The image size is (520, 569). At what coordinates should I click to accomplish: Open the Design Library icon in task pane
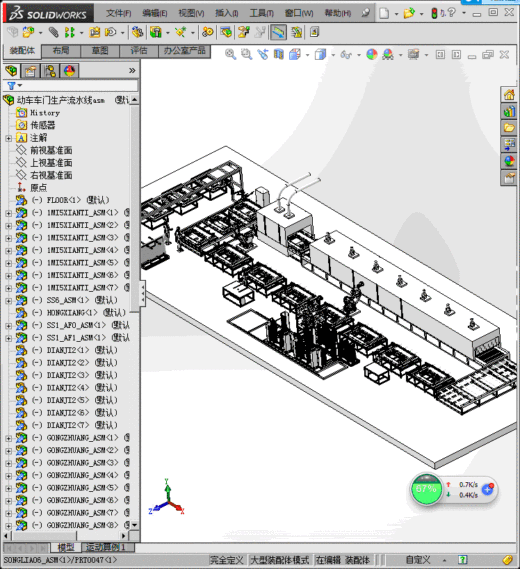tap(509, 111)
